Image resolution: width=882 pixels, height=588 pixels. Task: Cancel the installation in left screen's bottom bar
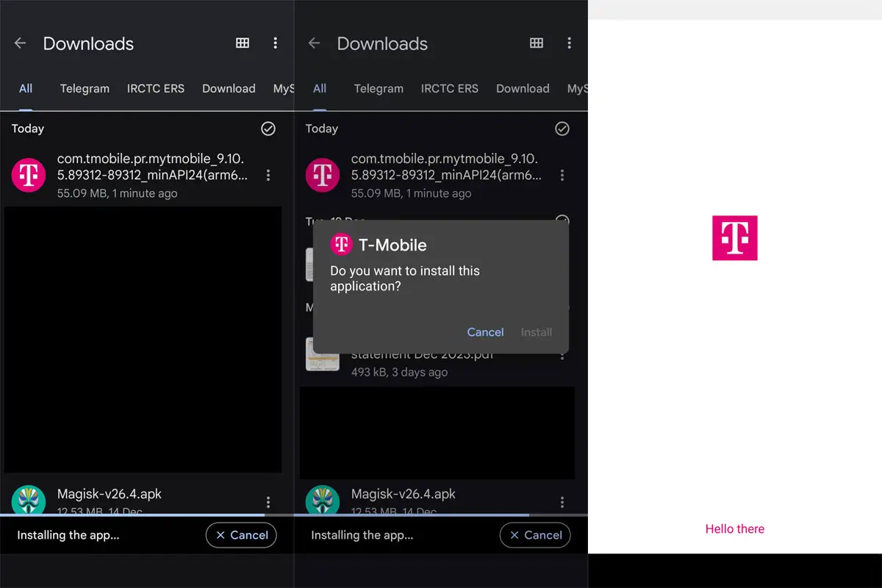[241, 535]
